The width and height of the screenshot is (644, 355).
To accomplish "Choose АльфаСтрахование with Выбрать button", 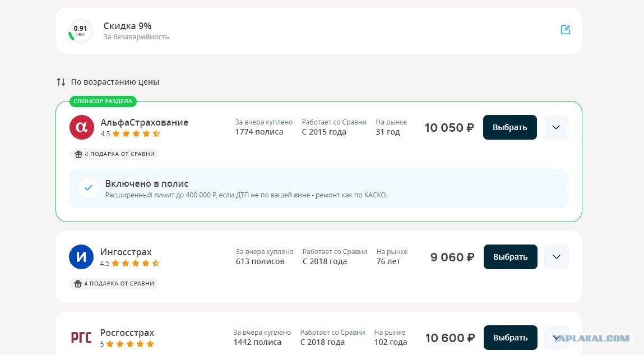I will point(509,127).
